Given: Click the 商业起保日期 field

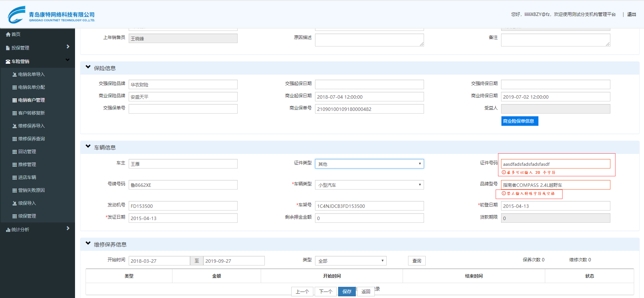Looking at the screenshot, I should [x=369, y=97].
